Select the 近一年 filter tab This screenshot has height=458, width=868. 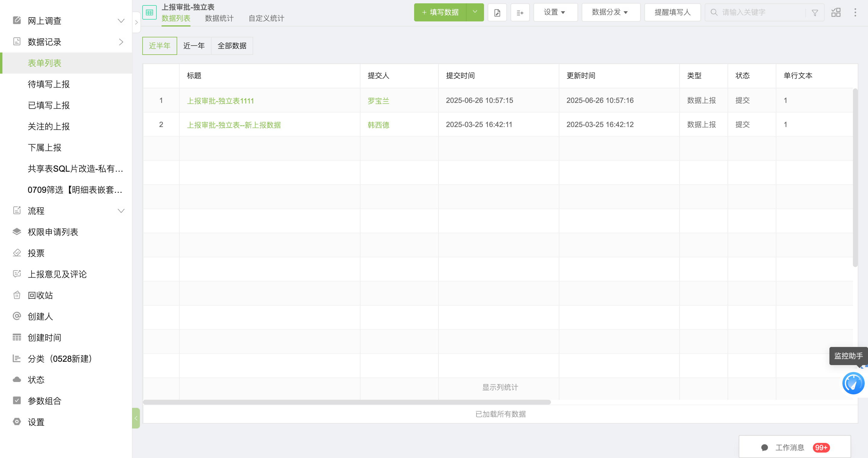[194, 46]
